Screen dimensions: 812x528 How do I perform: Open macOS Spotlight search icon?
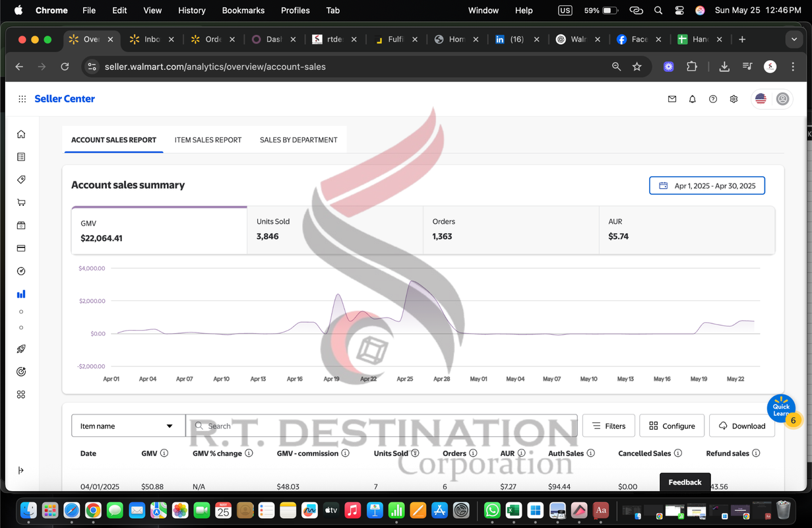click(658, 11)
